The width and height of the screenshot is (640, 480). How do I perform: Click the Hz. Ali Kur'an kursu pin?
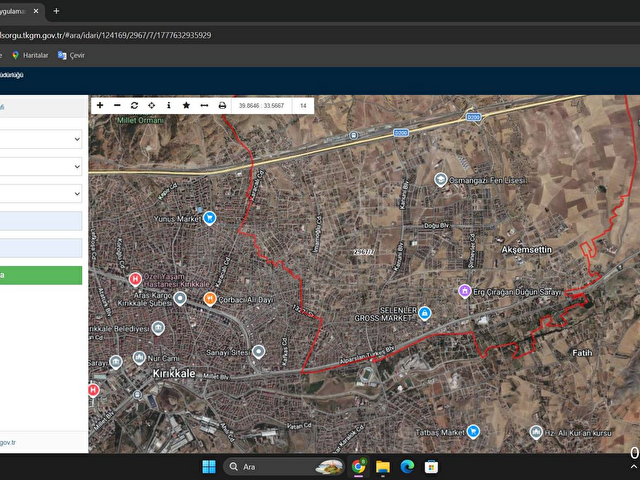536,432
